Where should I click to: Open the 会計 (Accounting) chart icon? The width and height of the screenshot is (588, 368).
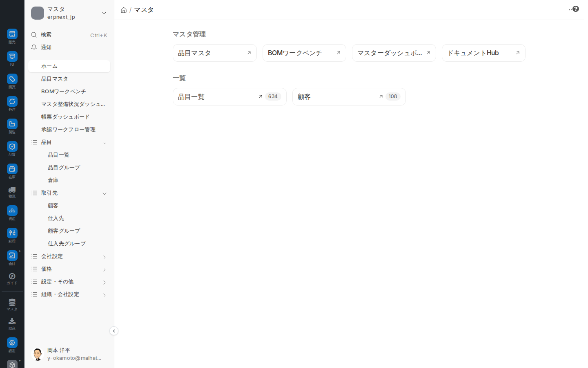click(x=12, y=256)
